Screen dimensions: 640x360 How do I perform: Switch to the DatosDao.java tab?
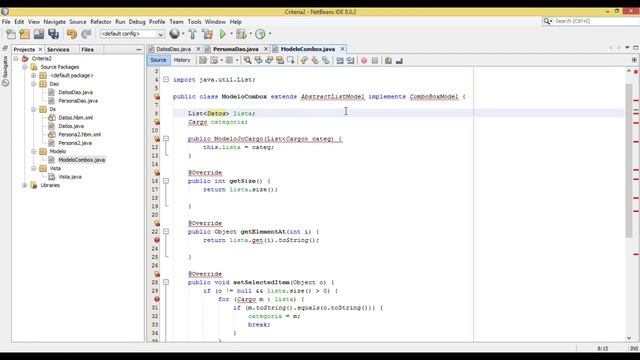[173, 49]
